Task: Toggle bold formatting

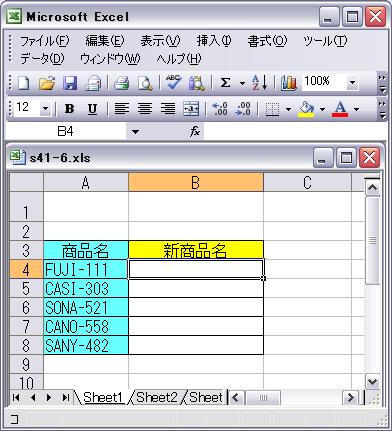Action: [69, 109]
